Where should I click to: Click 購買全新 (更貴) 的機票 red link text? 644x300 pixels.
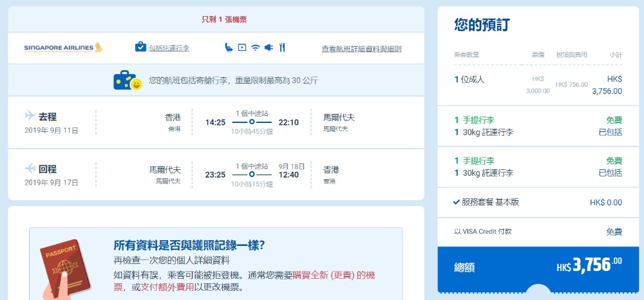pyautogui.click(x=334, y=275)
